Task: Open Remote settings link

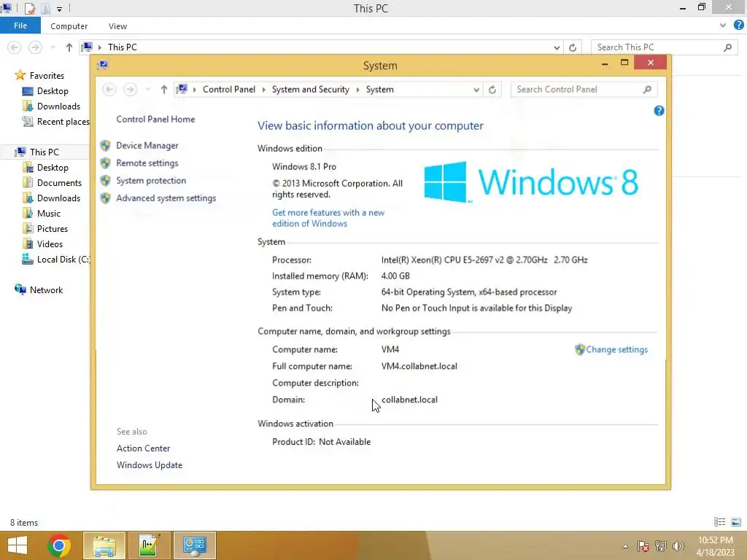Action: pyautogui.click(x=147, y=163)
